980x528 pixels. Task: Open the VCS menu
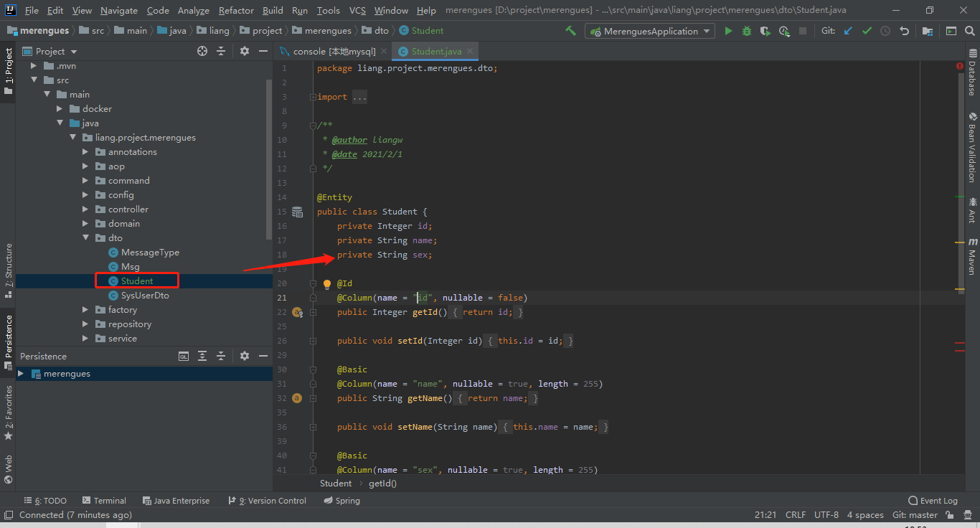pyautogui.click(x=357, y=10)
